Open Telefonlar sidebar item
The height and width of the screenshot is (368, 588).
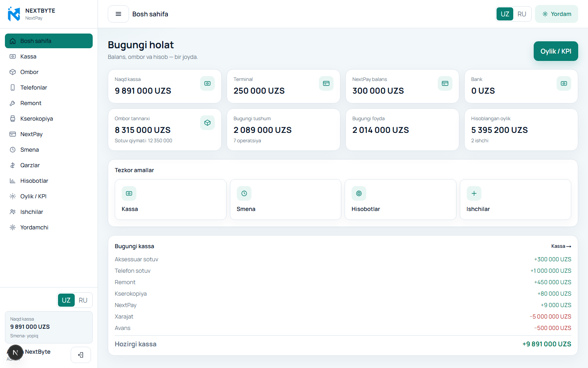coord(49,88)
